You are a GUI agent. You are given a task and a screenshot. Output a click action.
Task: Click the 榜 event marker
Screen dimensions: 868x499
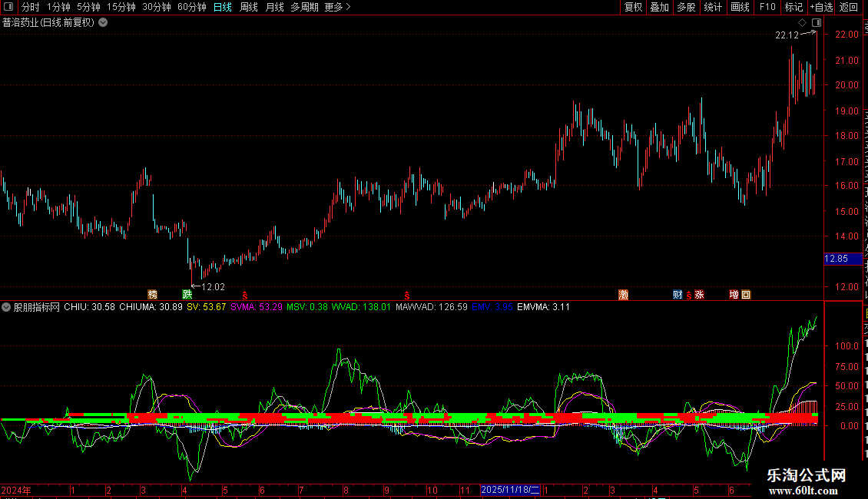153,294
